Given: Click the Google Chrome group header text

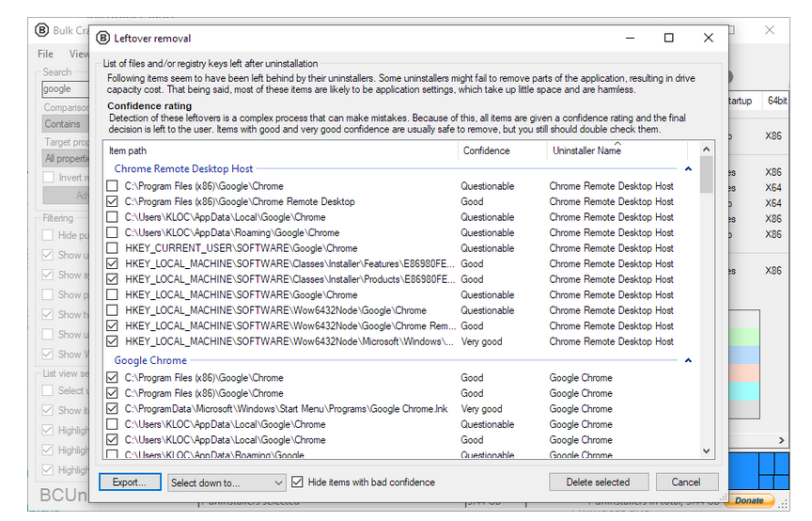Looking at the screenshot, I should coord(150,360).
